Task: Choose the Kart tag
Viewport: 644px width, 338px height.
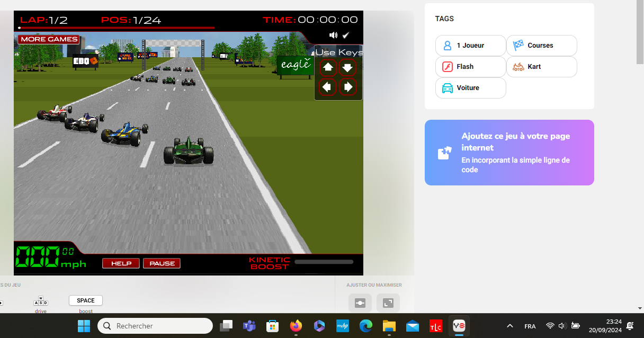Action: tap(541, 67)
